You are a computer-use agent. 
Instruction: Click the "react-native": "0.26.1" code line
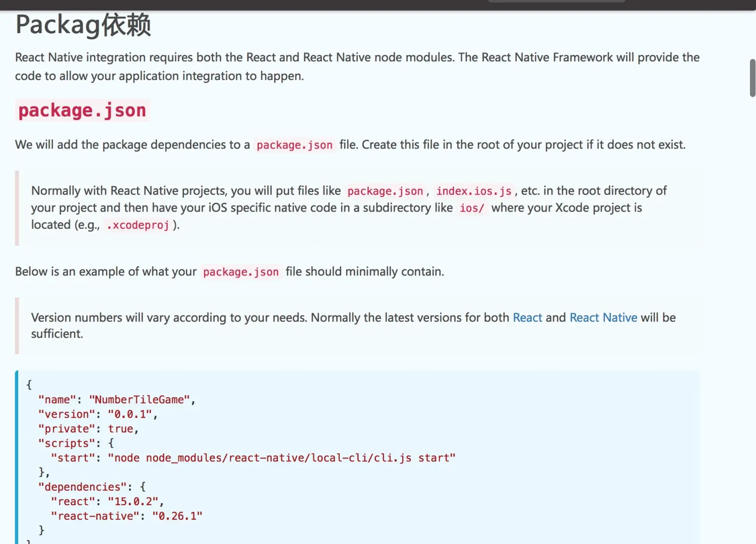[x=127, y=516]
